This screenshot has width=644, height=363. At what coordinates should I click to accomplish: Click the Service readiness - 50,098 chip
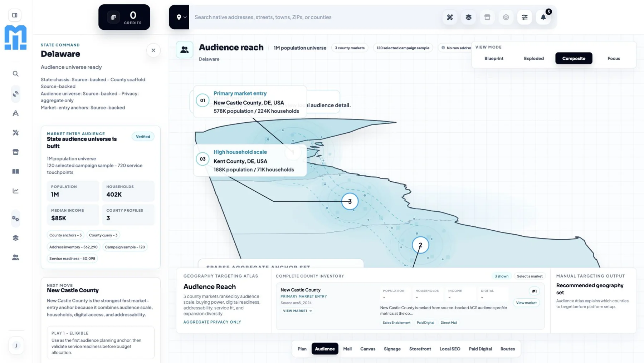(x=72, y=259)
